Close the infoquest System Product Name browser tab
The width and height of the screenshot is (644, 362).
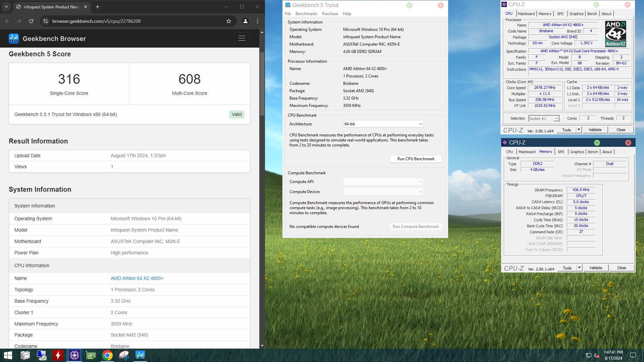[x=86, y=7]
